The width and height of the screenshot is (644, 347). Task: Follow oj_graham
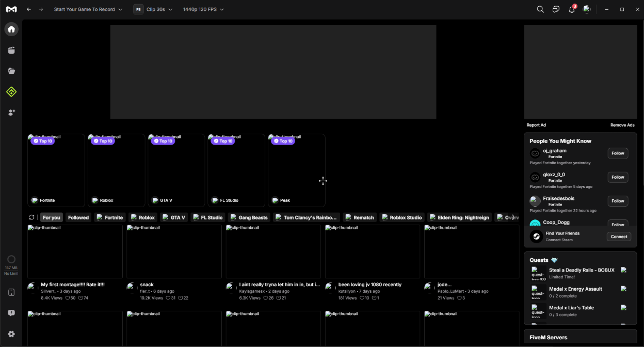pyautogui.click(x=618, y=153)
